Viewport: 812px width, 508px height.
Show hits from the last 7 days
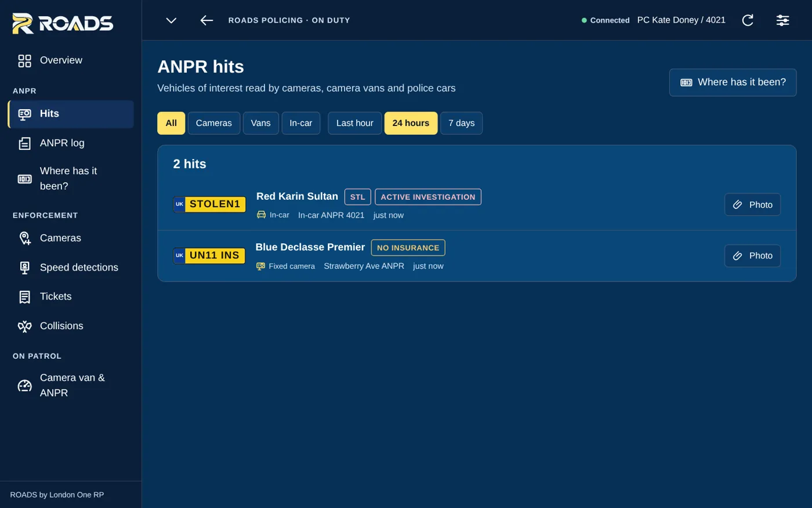pos(462,123)
